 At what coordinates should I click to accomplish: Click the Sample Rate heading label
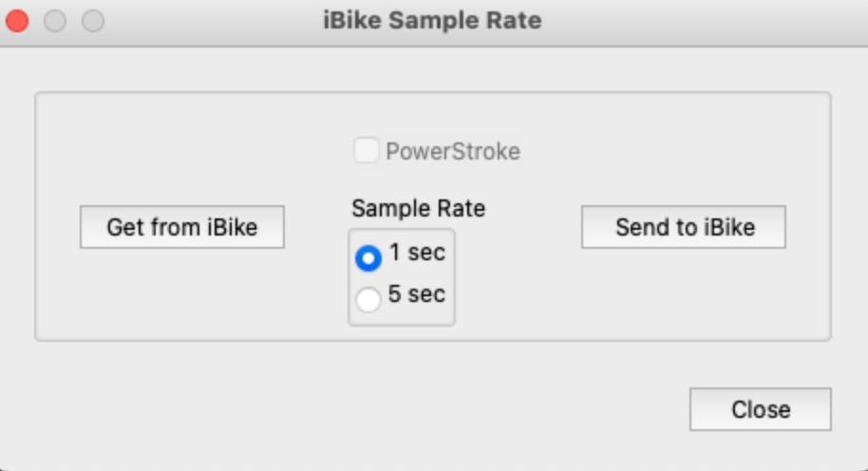pos(419,208)
